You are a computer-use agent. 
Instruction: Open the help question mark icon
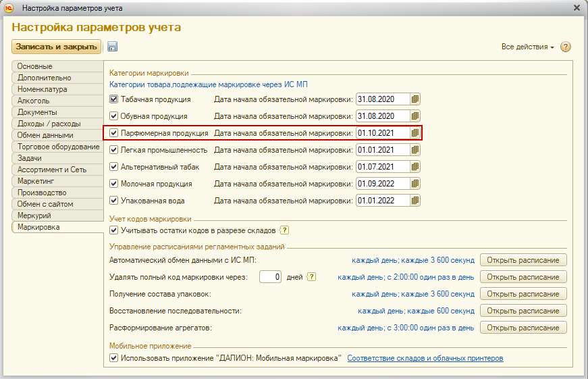click(x=566, y=47)
